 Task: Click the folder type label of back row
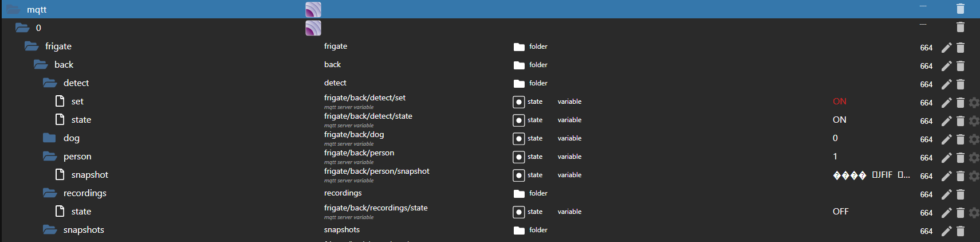(538, 65)
